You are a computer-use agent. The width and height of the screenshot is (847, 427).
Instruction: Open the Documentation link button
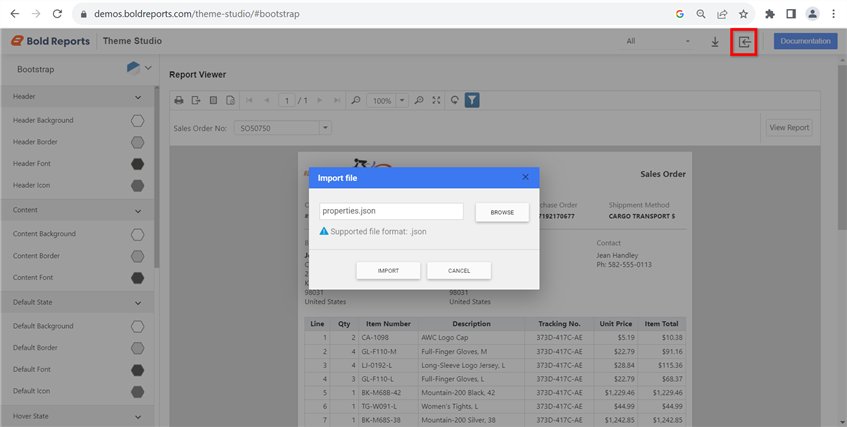(805, 41)
